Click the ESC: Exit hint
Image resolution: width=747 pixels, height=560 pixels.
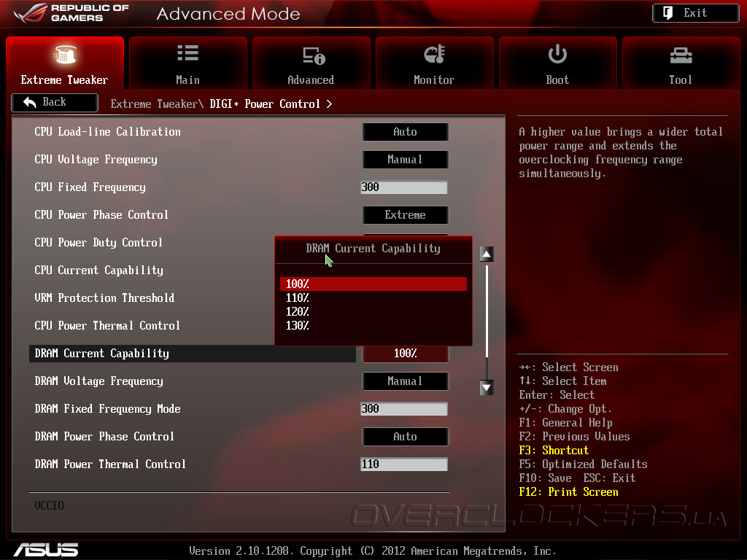click(x=609, y=478)
